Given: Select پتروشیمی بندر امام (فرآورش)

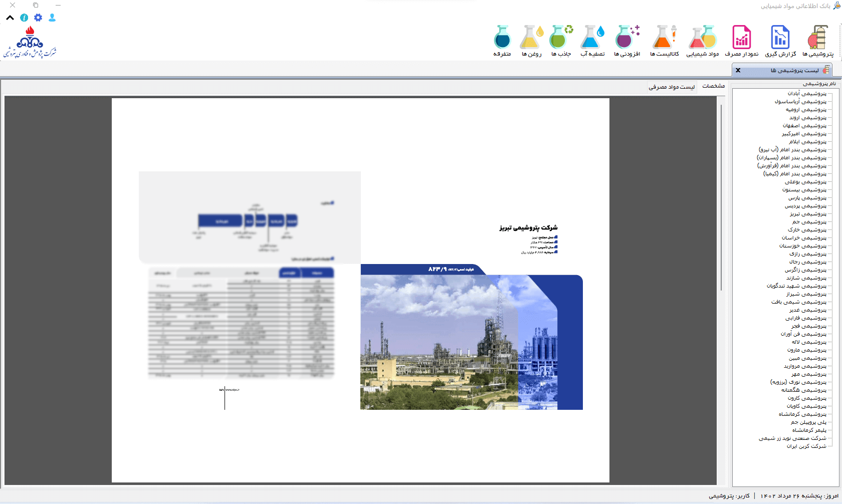Looking at the screenshot, I should pos(792,166).
